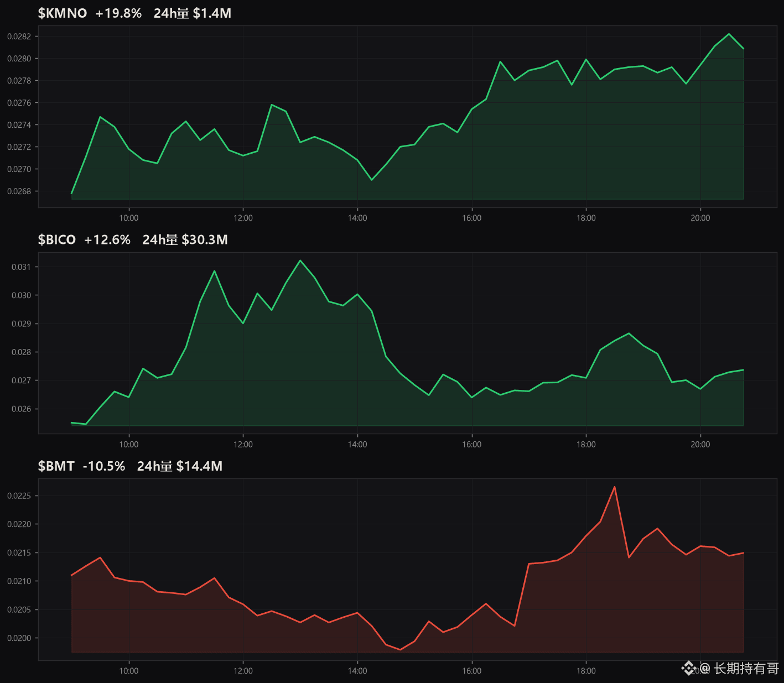Select 16:00 under the KMNO chart
784x683 pixels.
(x=472, y=218)
